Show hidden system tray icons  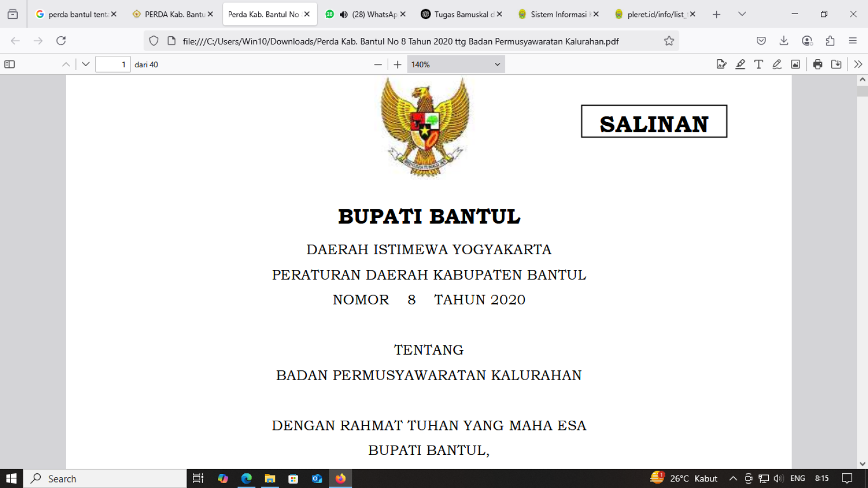tap(733, 478)
